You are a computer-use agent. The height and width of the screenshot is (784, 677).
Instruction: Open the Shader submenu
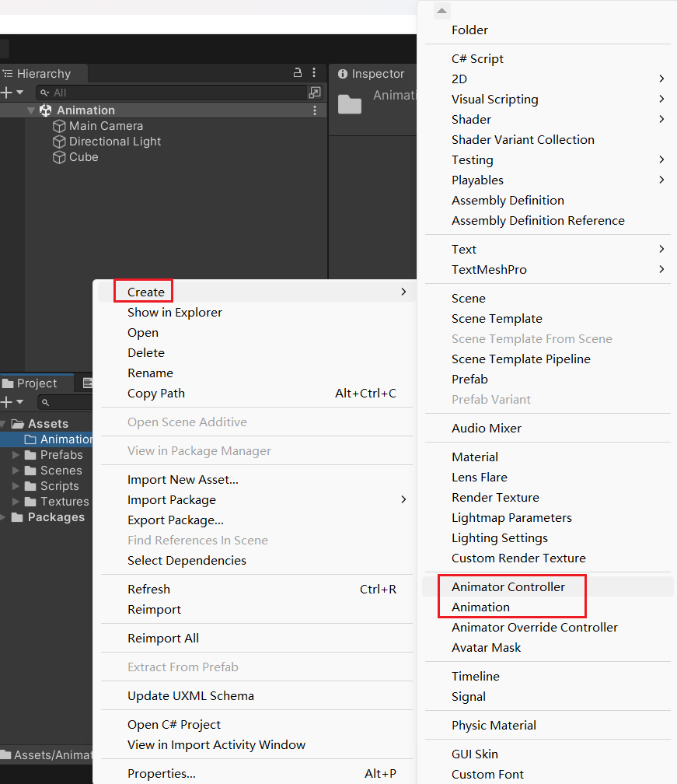pos(548,120)
